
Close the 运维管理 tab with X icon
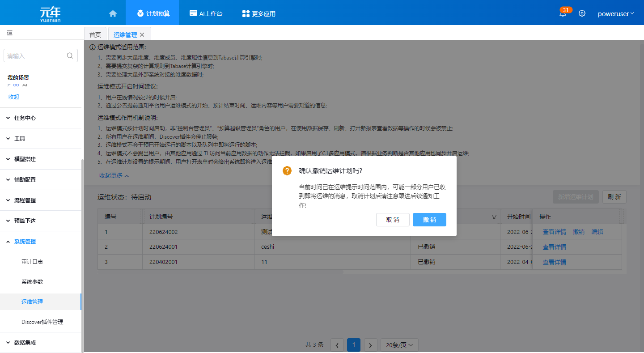pos(142,35)
